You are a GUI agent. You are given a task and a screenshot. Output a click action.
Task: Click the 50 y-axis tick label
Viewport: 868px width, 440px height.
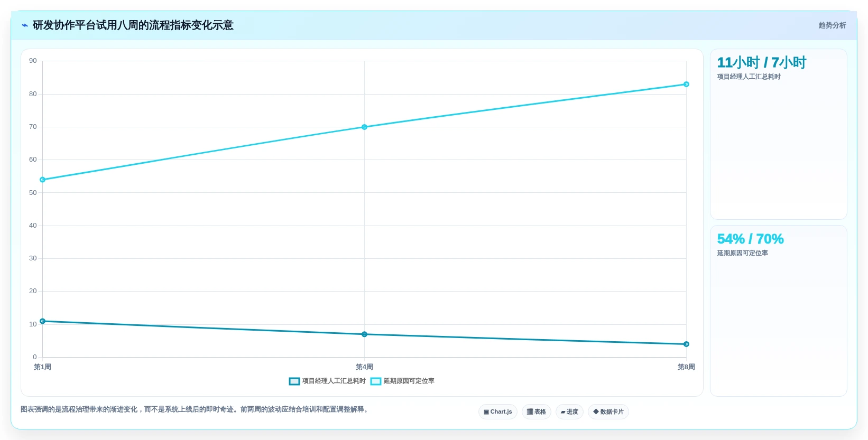point(33,193)
